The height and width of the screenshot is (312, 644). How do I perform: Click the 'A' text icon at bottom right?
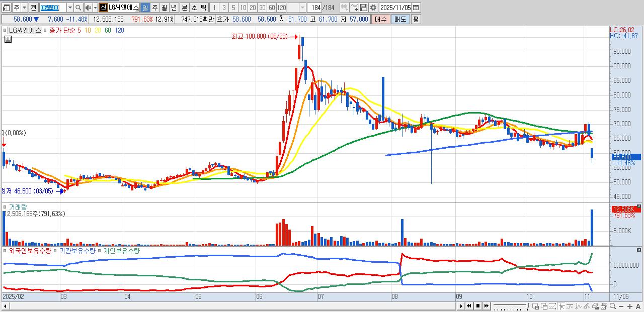coord(638,306)
